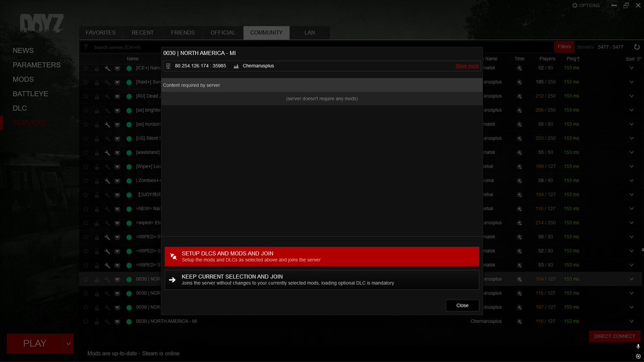
Task: Click the mountain map icon beside Chernarusplus
Action: coord(236,66)
